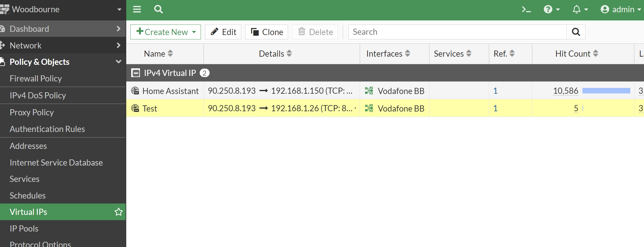The height and width of the screenshot is (247, 644).
Task: Toggle sorting on the Hit Count column
Action: point(596,53)
